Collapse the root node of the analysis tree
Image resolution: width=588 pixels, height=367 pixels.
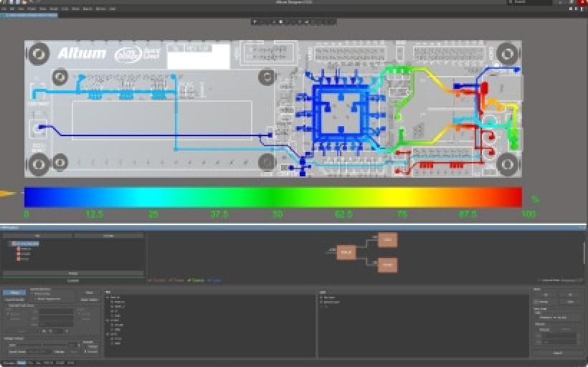11,244
